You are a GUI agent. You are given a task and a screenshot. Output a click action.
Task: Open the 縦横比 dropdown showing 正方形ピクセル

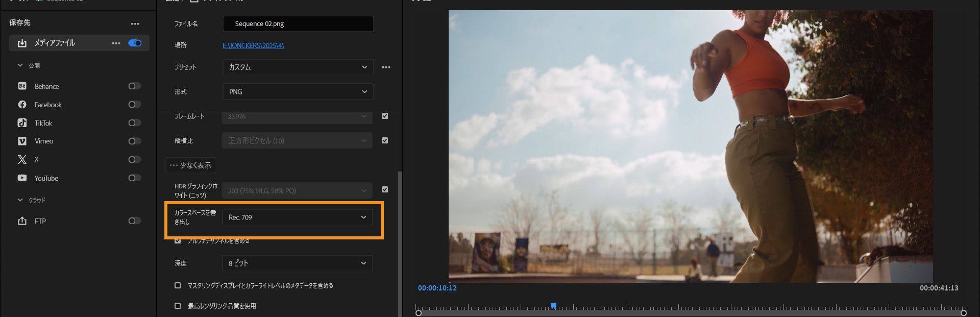pyautogui.click(x=298, y=140)
